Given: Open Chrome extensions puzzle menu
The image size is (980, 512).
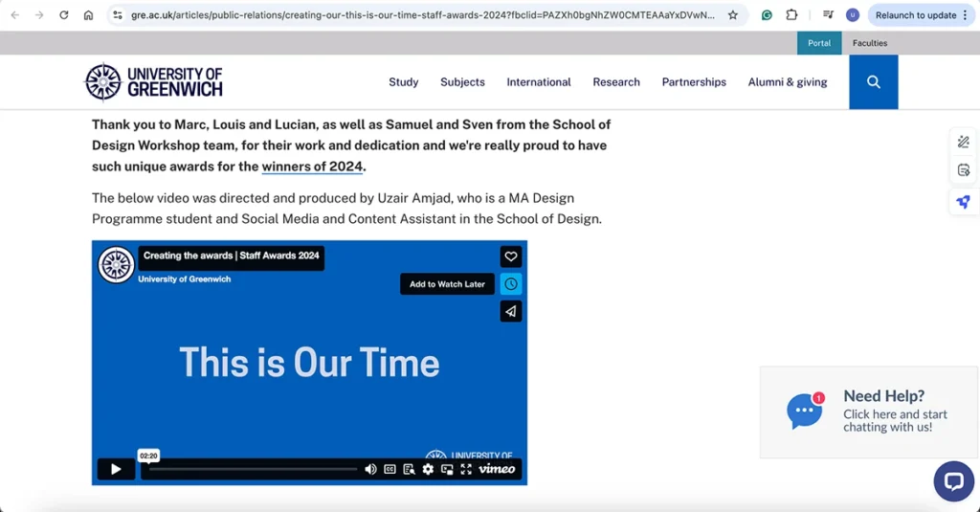Looking at the screenshot, I should [791, 15].
